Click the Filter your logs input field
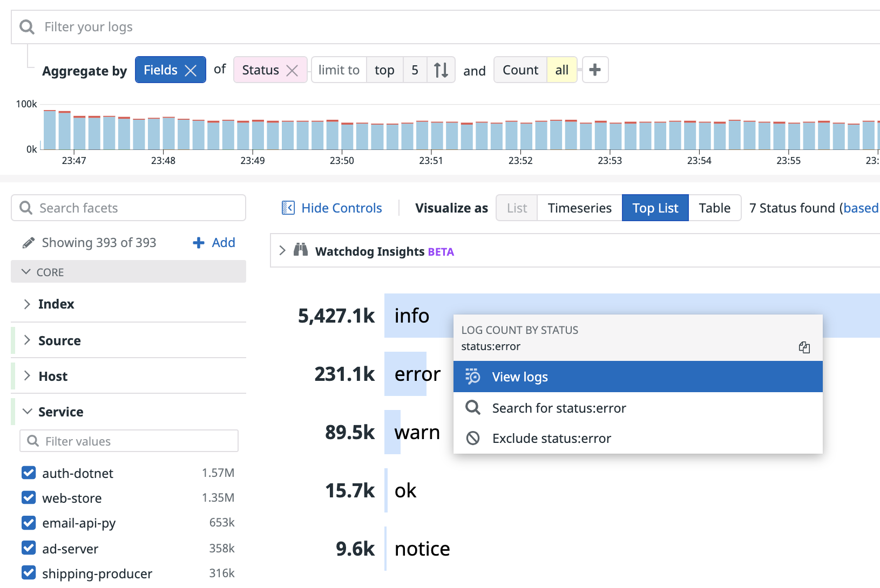The image size is (880, 588). click(216, 26)
